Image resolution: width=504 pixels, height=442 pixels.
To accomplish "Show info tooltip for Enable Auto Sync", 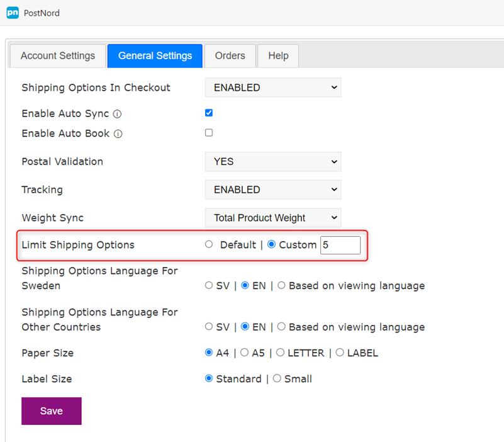I will [117, 114].
